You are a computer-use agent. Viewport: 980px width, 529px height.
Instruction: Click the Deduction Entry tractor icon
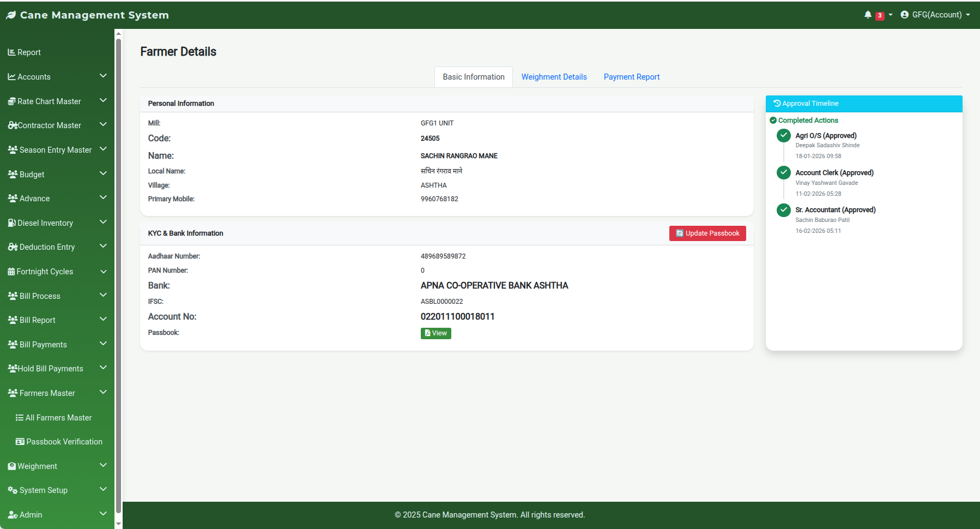click(x=13, y=247)
